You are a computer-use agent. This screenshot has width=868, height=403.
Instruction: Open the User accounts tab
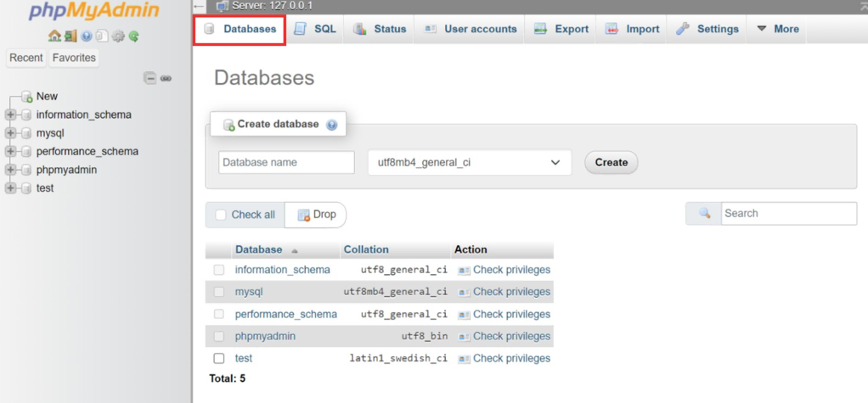coord(471,29)
